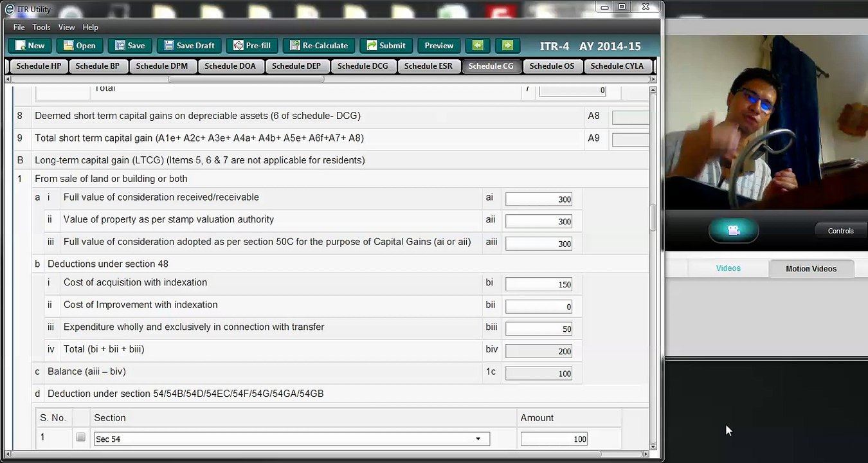Edit transfer expenditure field biii
Viewport: 868px width, 463px height.
(x=538, y=329)
